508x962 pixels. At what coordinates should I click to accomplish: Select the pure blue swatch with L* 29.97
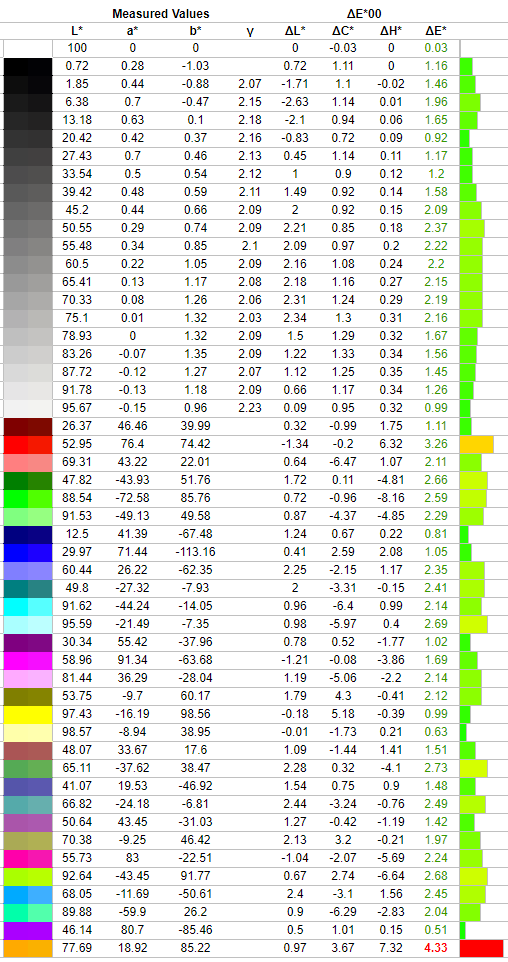[28, 552]
